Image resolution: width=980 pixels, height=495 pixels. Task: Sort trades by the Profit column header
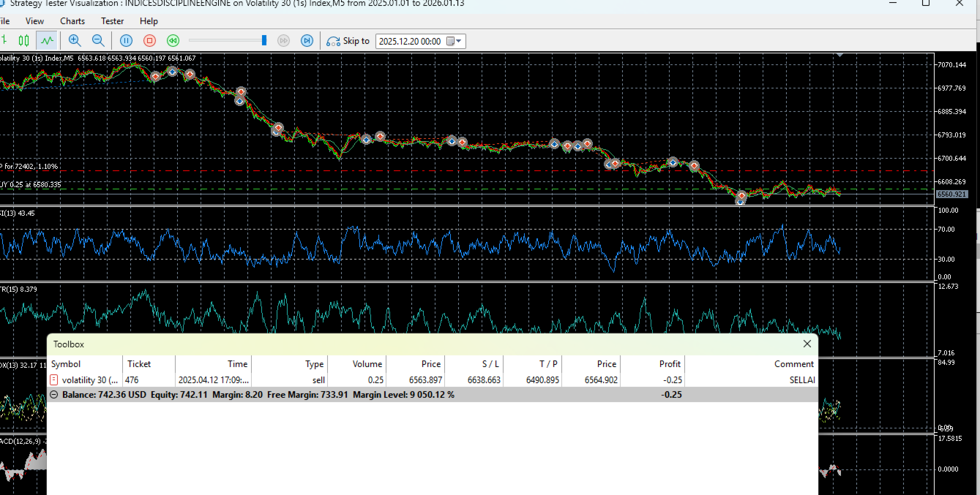click(669, 364)
